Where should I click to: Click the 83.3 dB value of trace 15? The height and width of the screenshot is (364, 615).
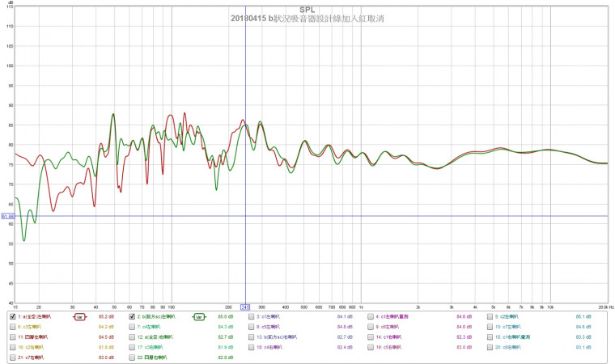click(x=583, y=337)
